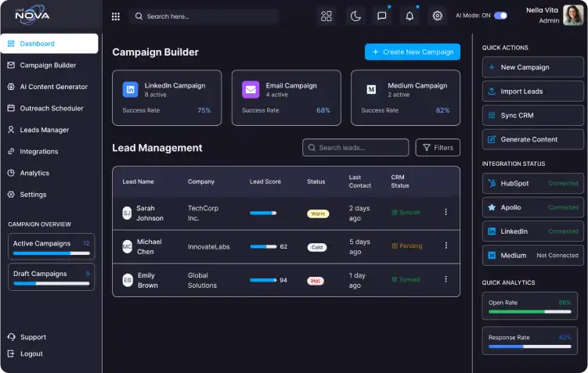Click Sync CRM quick action
This screenshot has width=588, height=373.
[x=533, y=116]
